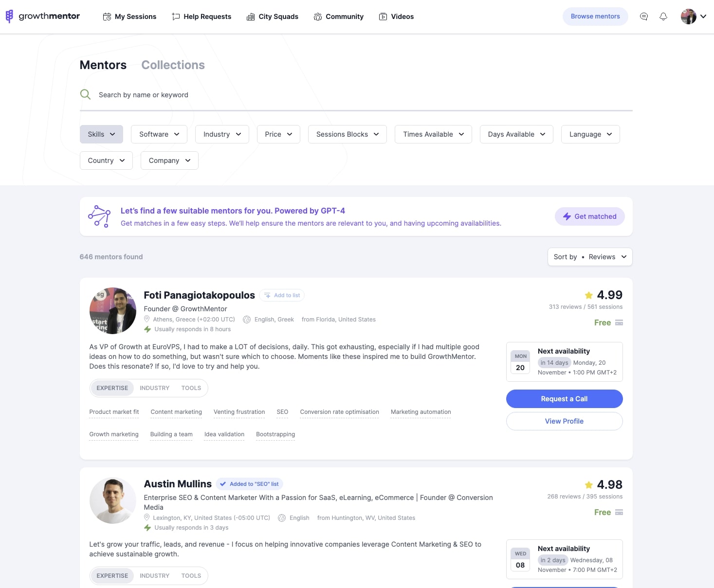
Task: Click the star icon next to the 4.98 rating
Action: pyautogui.click(x=588, y=485)
